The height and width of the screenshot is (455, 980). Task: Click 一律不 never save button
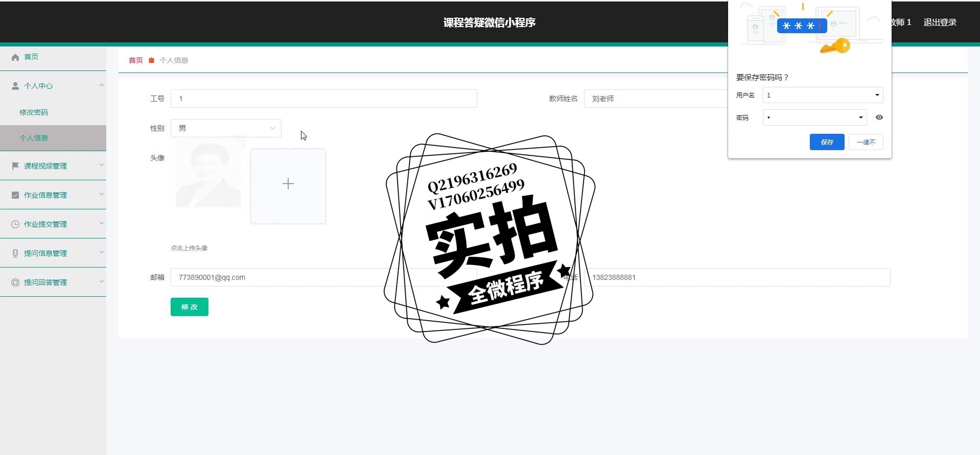coord(866,142)
